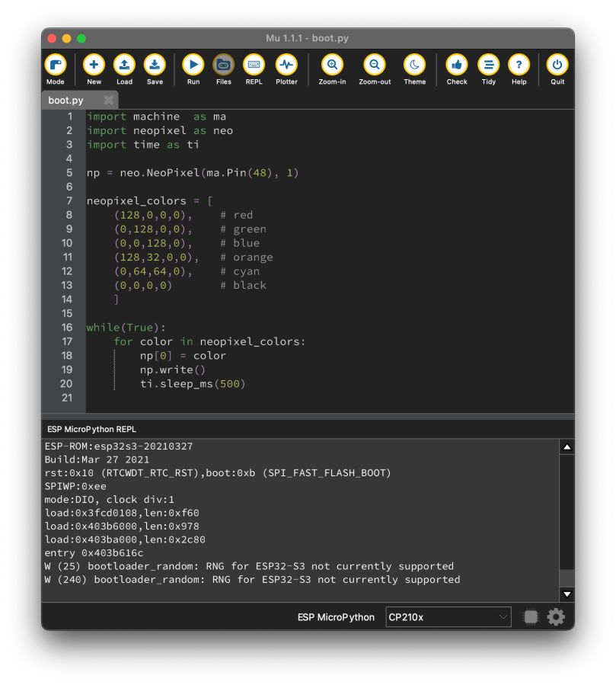Click Zoom-in to enlarge text

click(332, 69)
